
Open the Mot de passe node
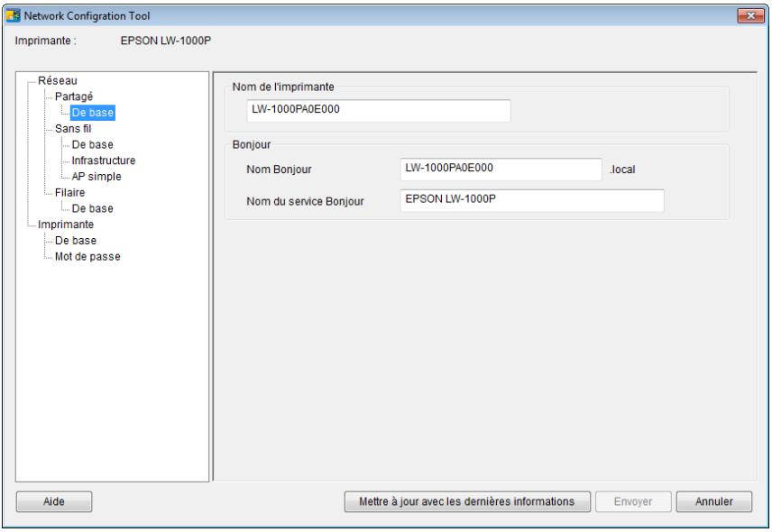(x=87, y=256)
